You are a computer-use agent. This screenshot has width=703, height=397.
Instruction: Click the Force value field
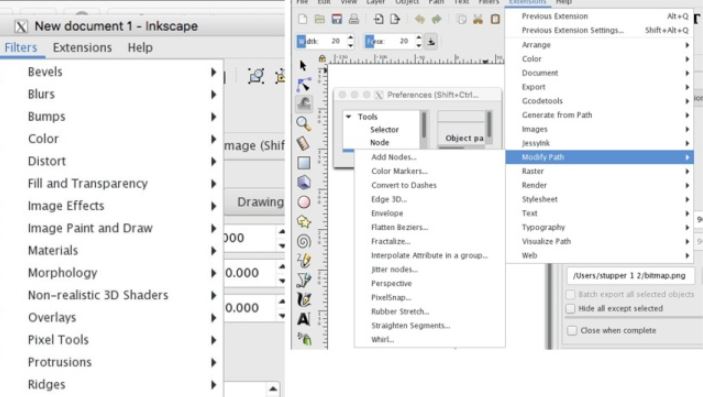point(404,41)
